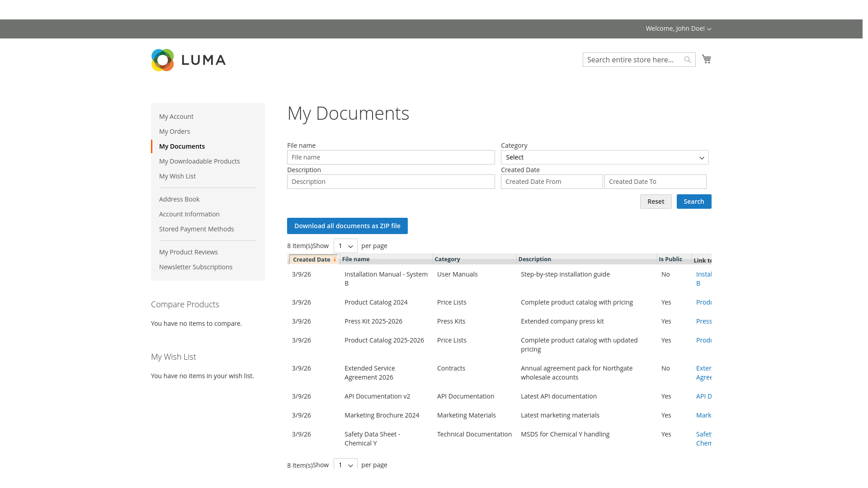This screenshot has height=488, width=868.
Task: Focus the File name input field
Action: pyautogui.click(x=391, y=157)
